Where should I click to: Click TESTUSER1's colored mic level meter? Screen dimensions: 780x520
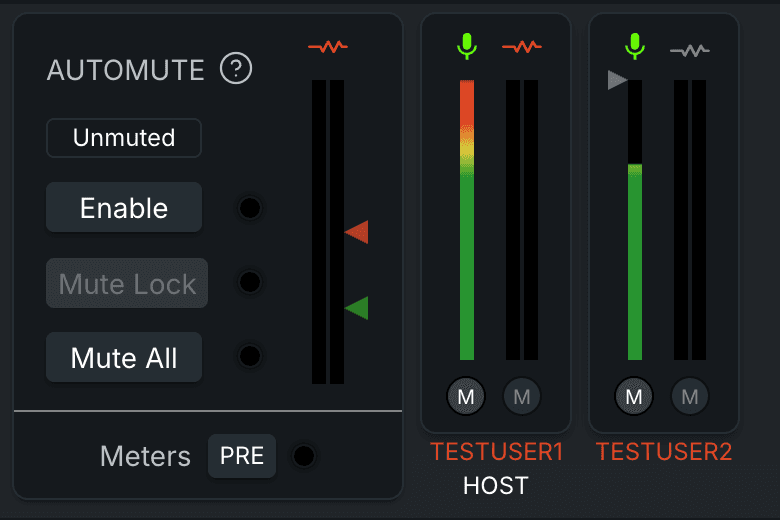tap(467, 220)
